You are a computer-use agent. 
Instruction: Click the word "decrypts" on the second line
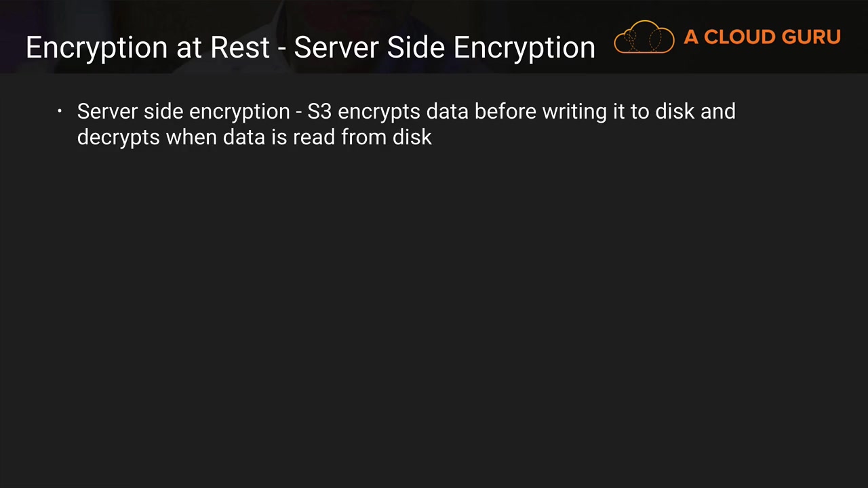coord(118,138)
